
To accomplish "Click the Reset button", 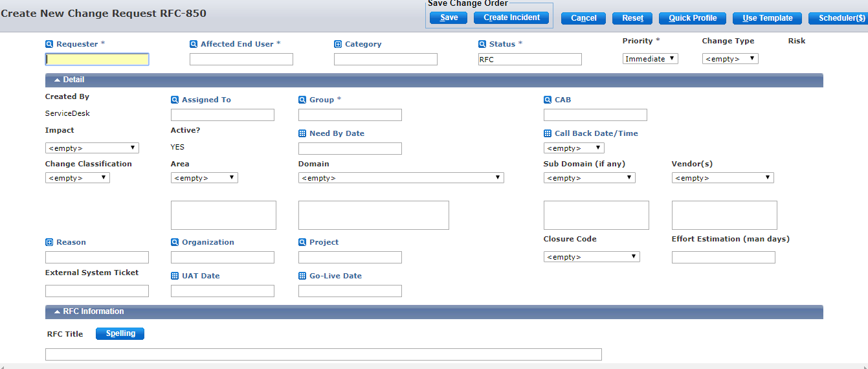I will coord(632,18).
